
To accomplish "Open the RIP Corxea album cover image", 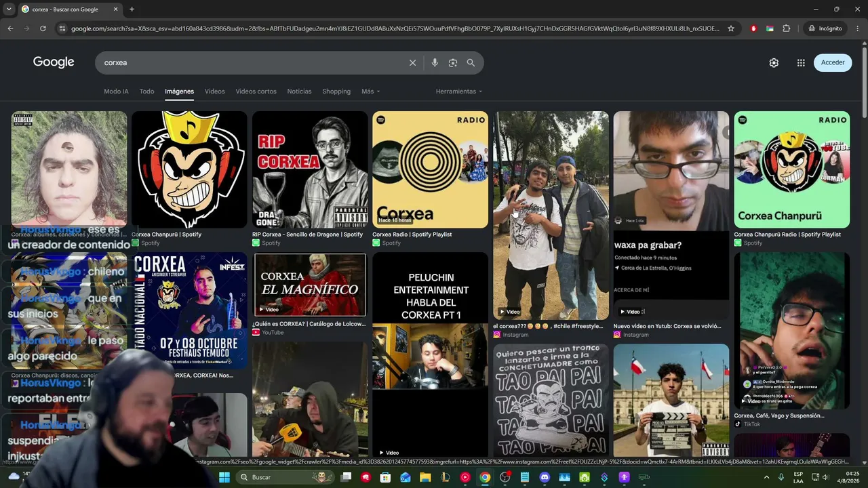I will click(x=310, y=169).
